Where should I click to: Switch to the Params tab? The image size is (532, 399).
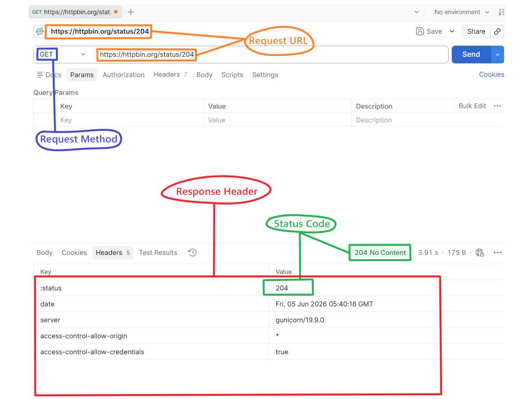click(x=82, y=75)
